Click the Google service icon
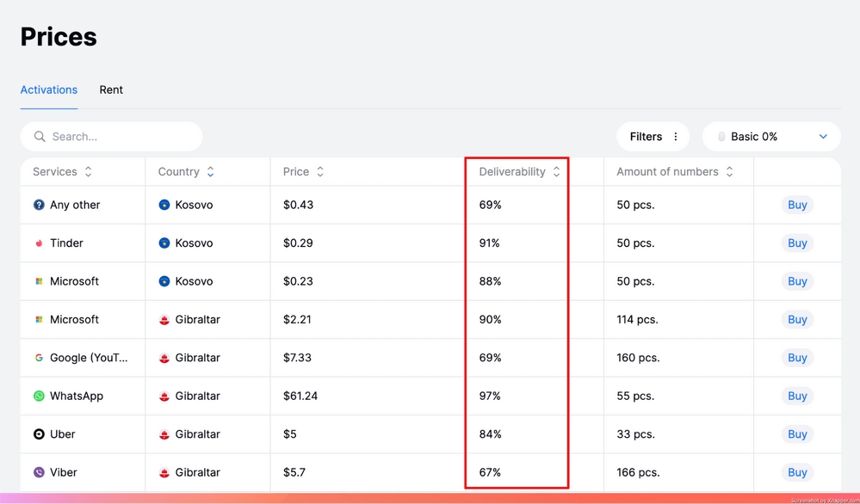Image resolution: width=860 pixels, height=504 pixels. click(39, 358)
